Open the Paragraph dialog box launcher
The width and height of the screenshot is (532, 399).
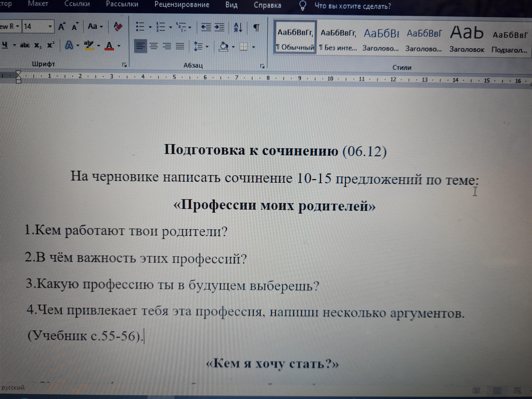(x=262, y=66)
